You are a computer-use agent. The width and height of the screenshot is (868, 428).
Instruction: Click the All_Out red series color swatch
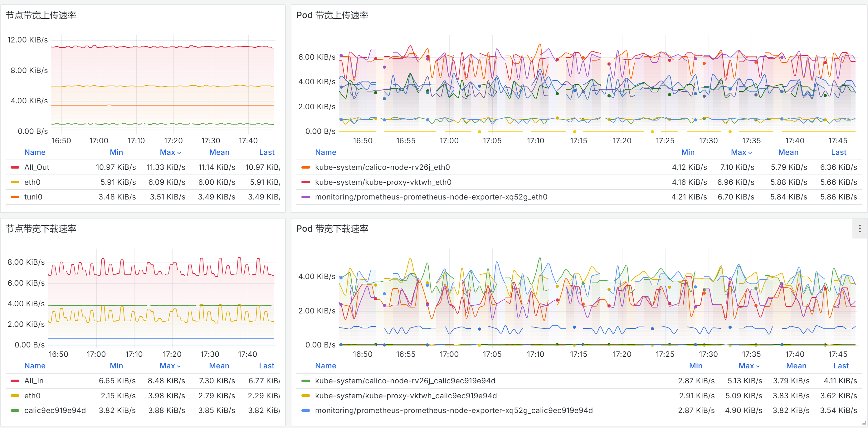pos(15,167)
